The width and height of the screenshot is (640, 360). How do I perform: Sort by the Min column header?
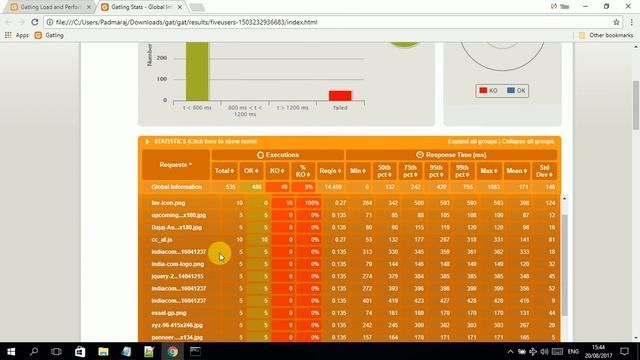[x=358, y=171]
